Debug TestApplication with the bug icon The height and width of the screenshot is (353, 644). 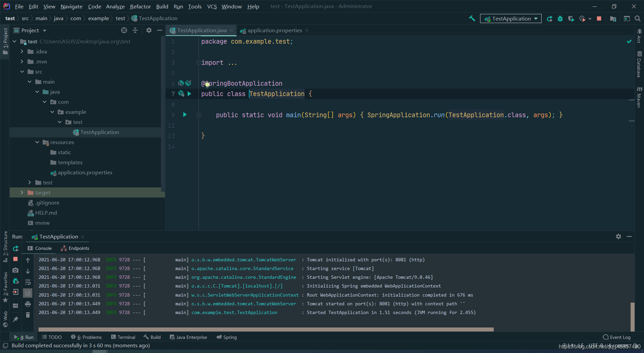560,18
